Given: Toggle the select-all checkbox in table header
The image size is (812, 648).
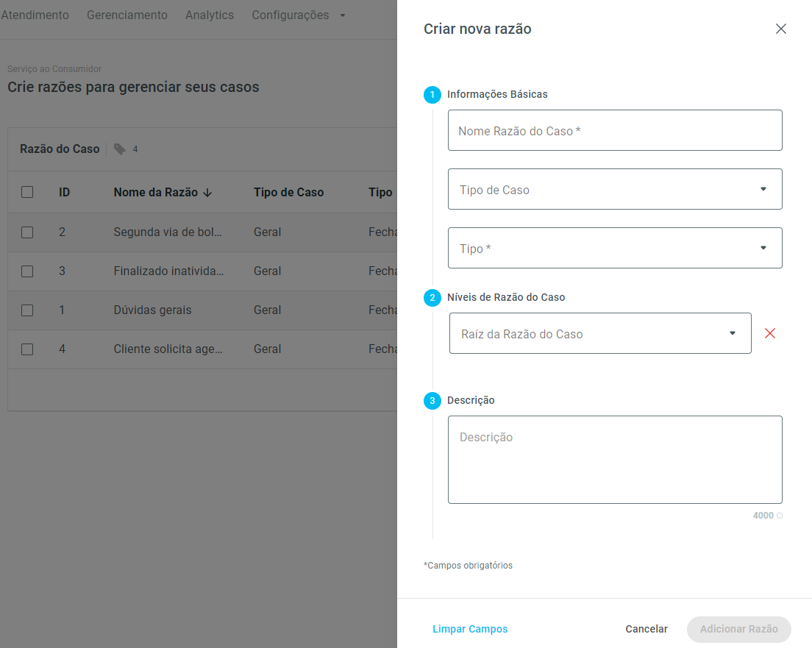Looking at the screenshot, I should tap(27, 192).
